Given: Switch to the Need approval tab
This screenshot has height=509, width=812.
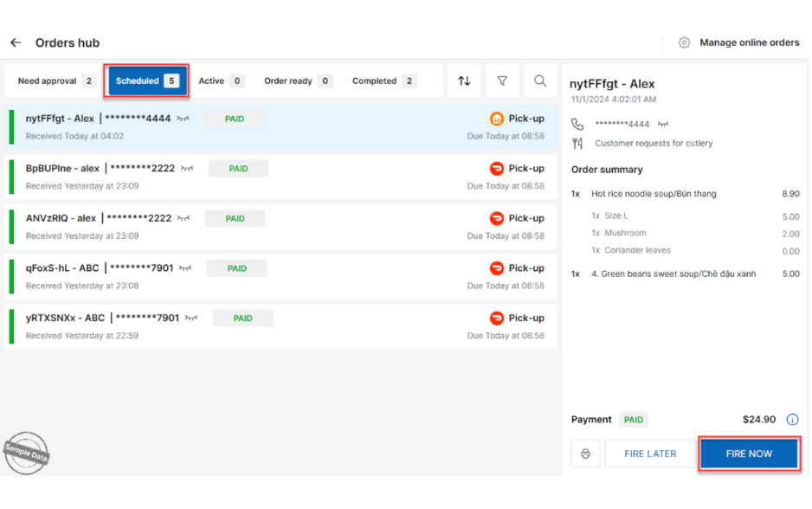Looking at the screenshot, I should point(55,81).
